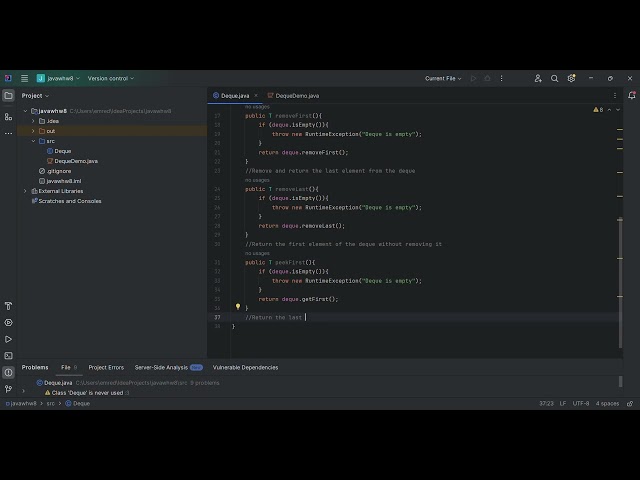Expand the out folder
The image size is (640, 480).
coord(33,131)
